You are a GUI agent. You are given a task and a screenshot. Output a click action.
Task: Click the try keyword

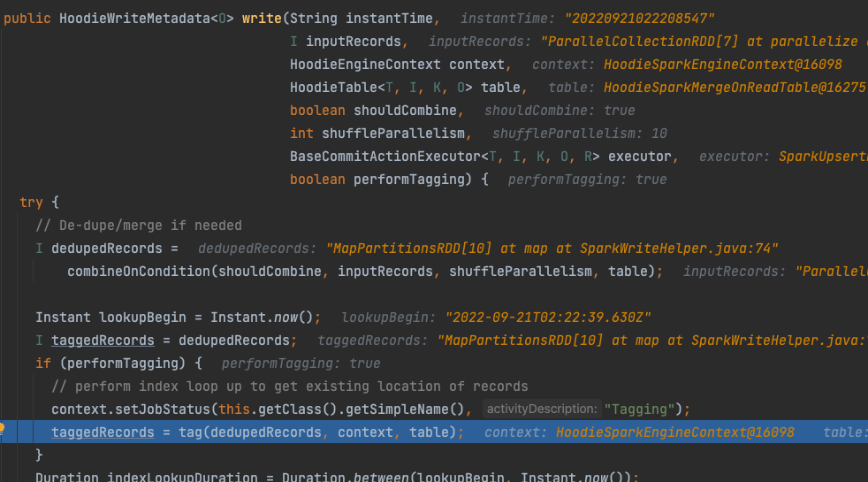click(x=31, y=203)
